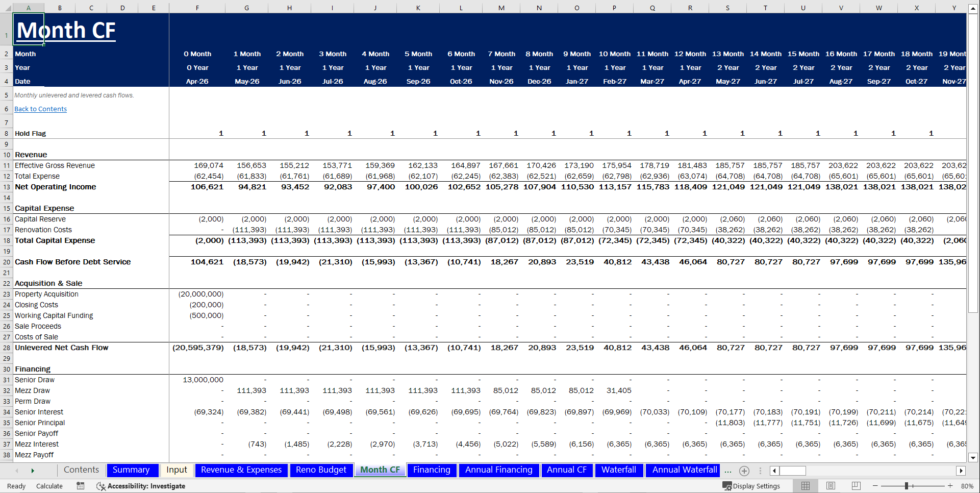Viewport: 980px width, 493px height.
Task: Switch to Normal view icon
Action: [806, 485]
